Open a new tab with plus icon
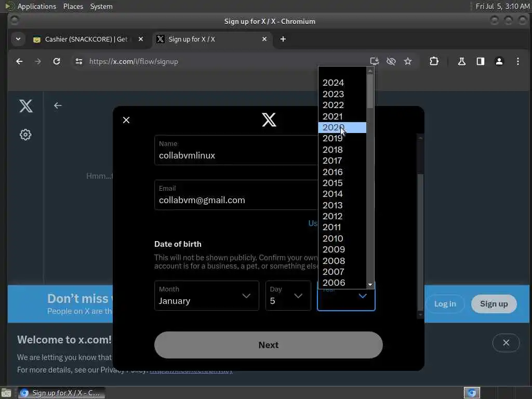 point(283,39)
